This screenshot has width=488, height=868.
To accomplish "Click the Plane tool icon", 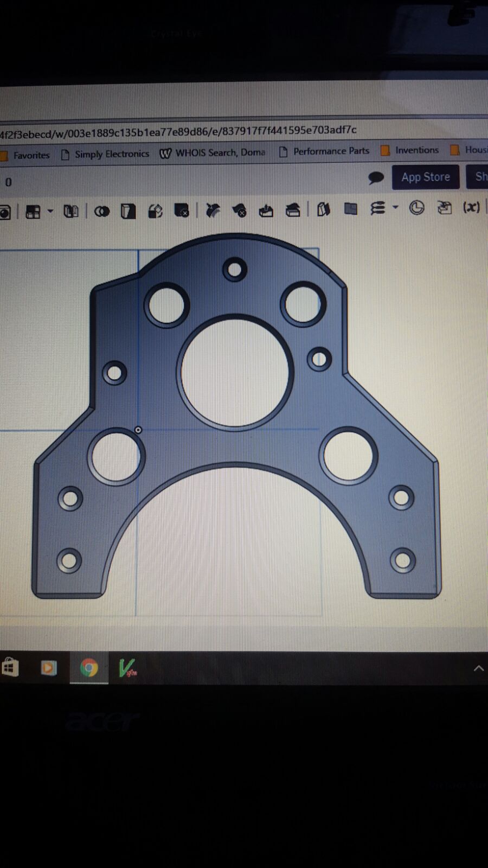I will click(350, 209).
